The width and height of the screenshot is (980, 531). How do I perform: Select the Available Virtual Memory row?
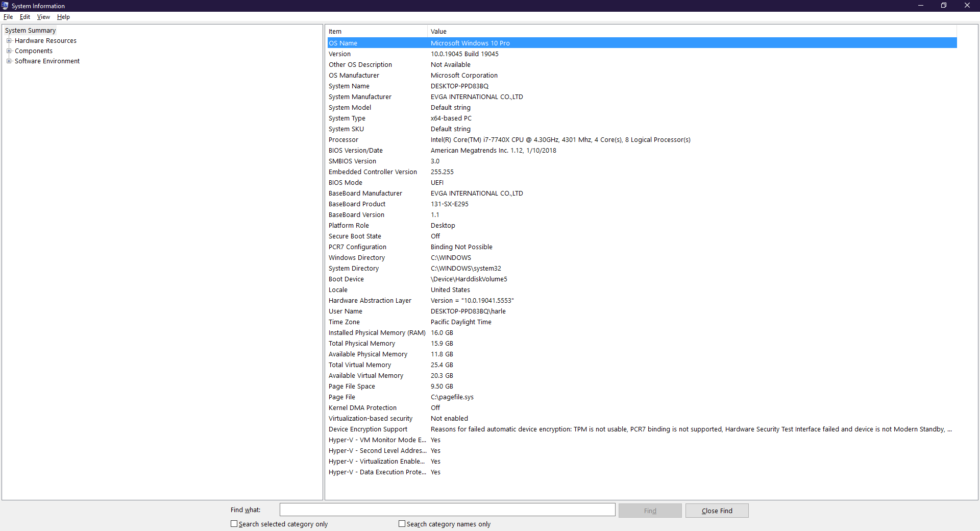(642, 376)
